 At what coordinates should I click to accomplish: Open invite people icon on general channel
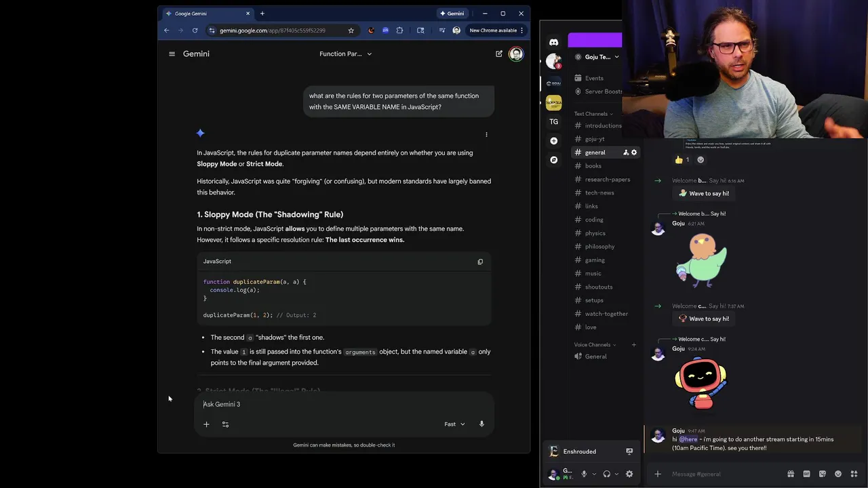pos(626,152)
